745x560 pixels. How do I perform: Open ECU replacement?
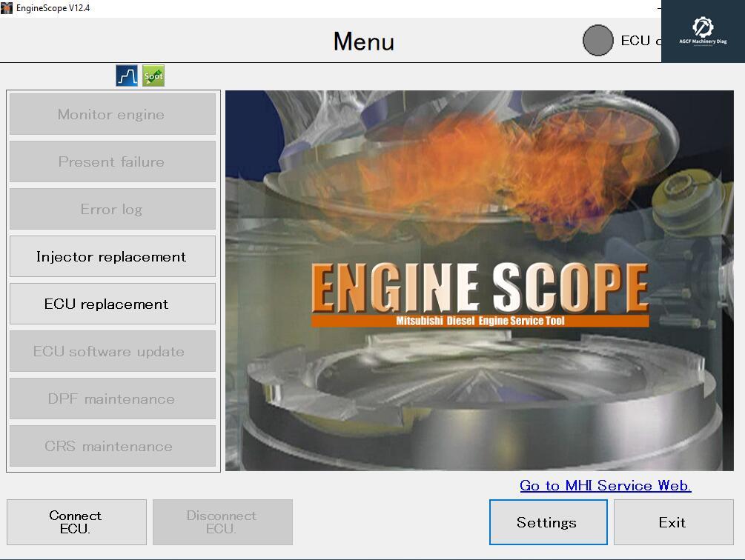112,304
